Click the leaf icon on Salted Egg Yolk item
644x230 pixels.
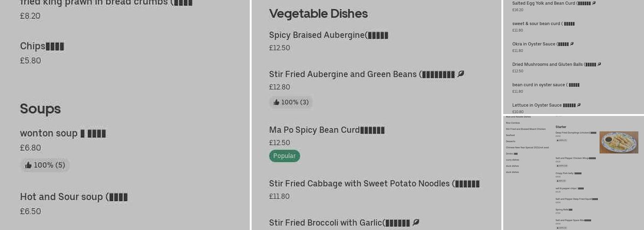point(594,3)
